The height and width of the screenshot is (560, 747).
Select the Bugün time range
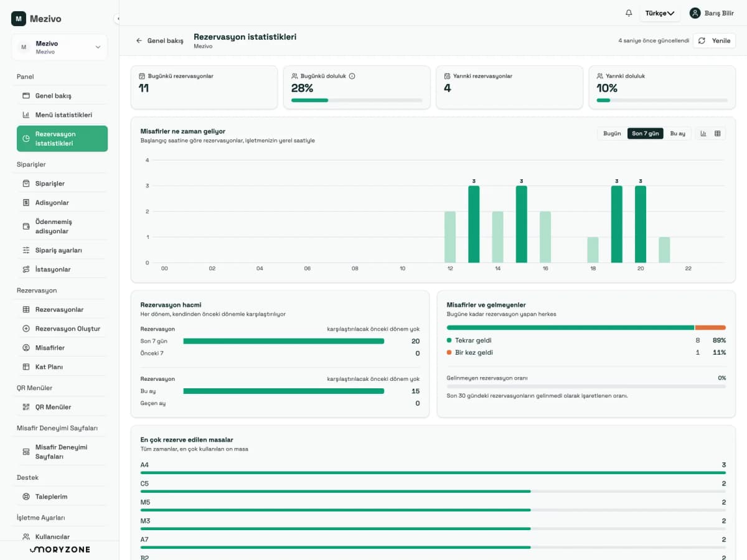click(x=612, y=134)
